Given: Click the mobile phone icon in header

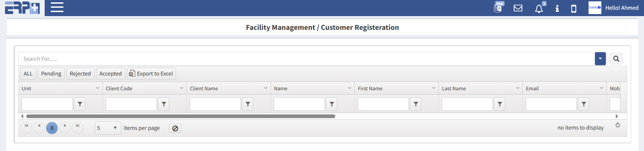Looking at the screenshot, I should pos(574,8).
